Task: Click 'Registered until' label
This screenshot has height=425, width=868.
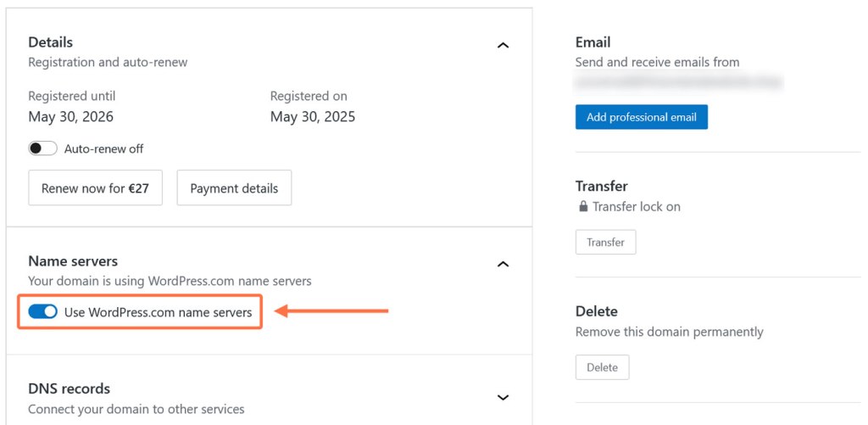Action: (72, 96)
